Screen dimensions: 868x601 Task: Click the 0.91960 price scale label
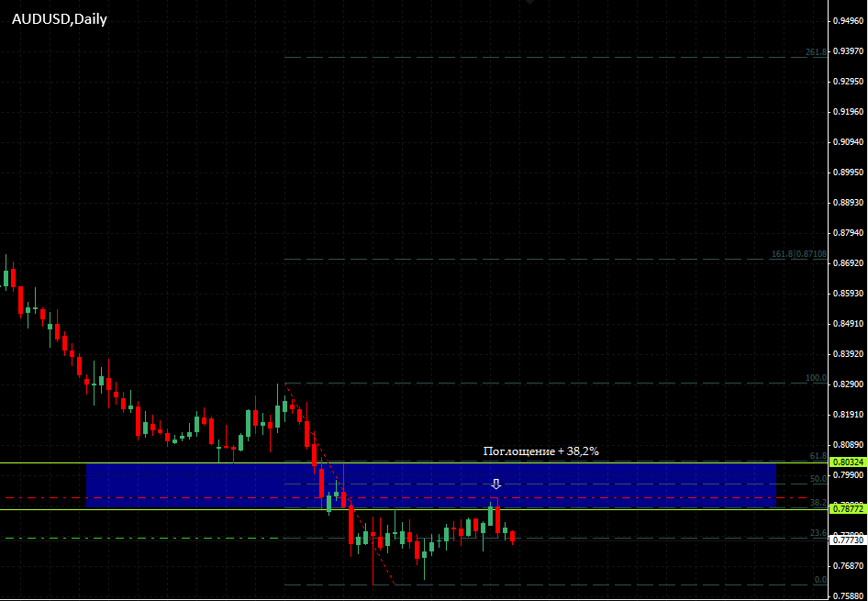pos(848,112)
